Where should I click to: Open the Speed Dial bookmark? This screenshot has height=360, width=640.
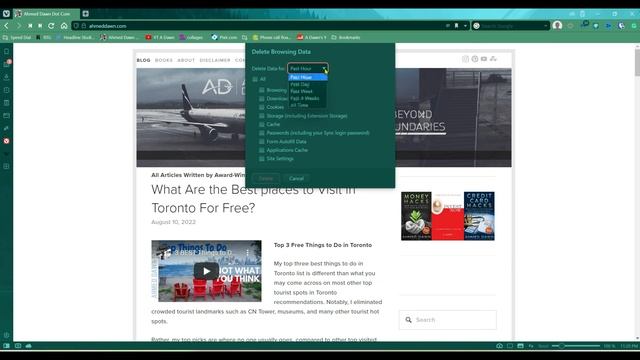pos(17,37)
